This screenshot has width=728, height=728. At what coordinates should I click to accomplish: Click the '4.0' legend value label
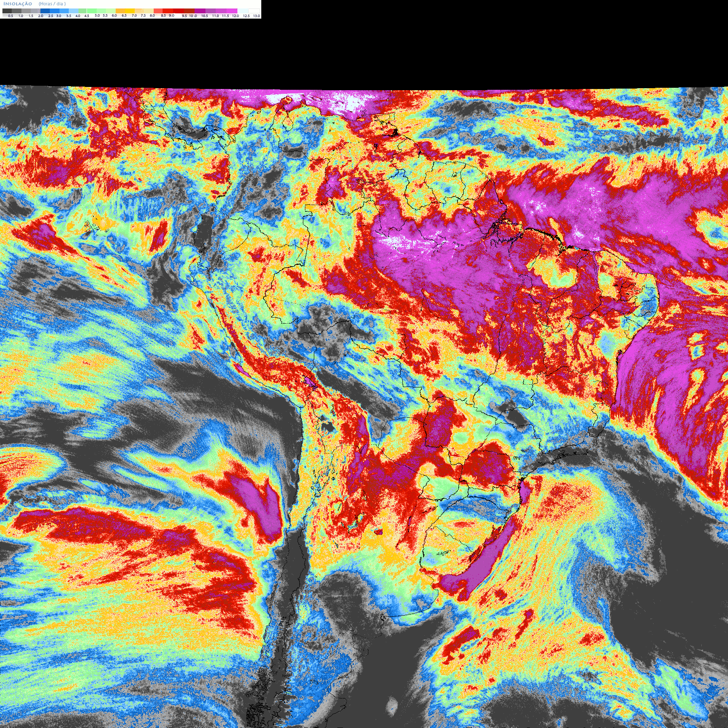point(78,16)
